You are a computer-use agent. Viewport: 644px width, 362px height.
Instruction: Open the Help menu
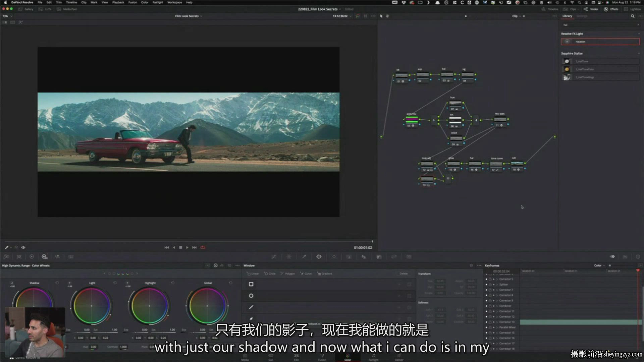click(189, 2)
